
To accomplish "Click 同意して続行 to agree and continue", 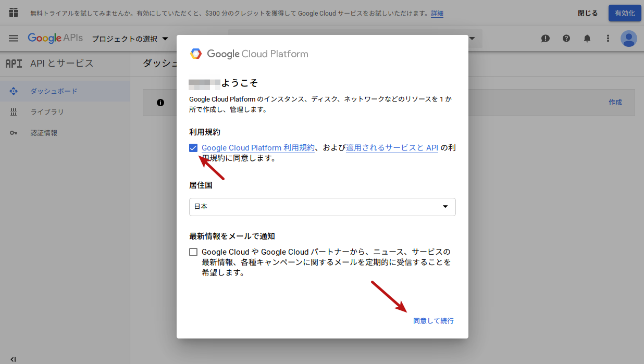I will click(x=433, y=321).
